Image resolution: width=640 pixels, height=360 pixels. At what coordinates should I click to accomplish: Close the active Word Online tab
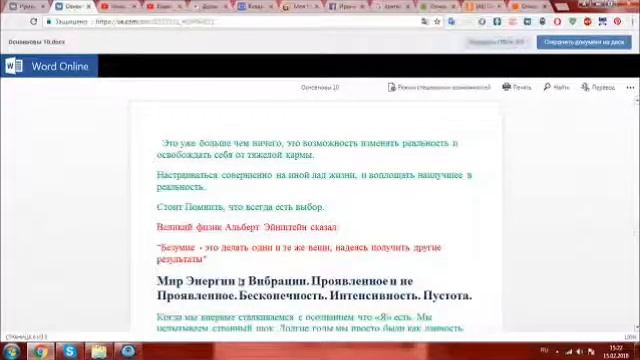pyautogui.click(x=89, y=7)
